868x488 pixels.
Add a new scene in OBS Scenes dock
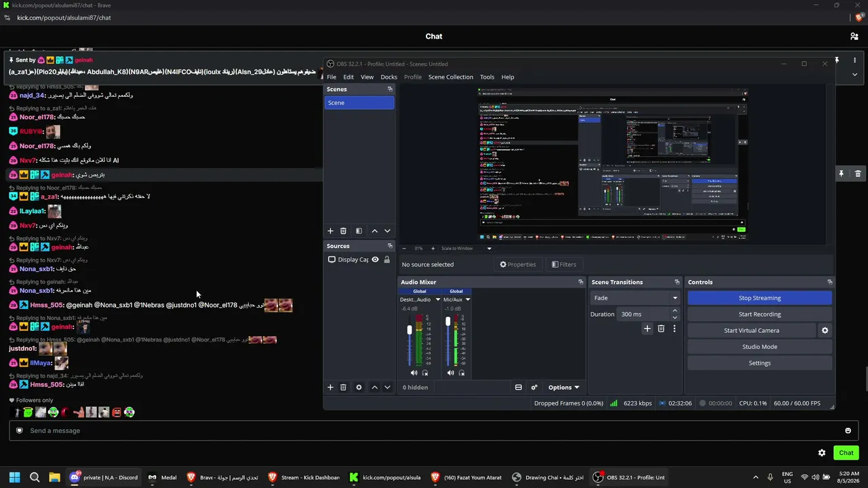click(330, 231)
